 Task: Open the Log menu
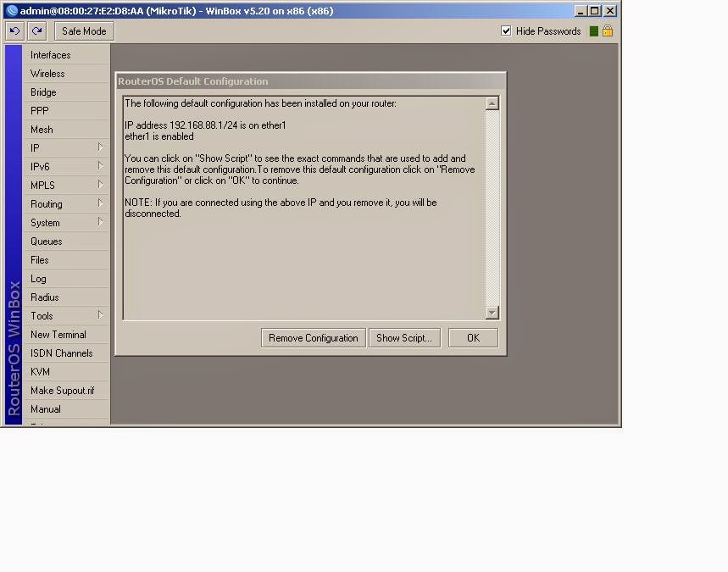66,279
